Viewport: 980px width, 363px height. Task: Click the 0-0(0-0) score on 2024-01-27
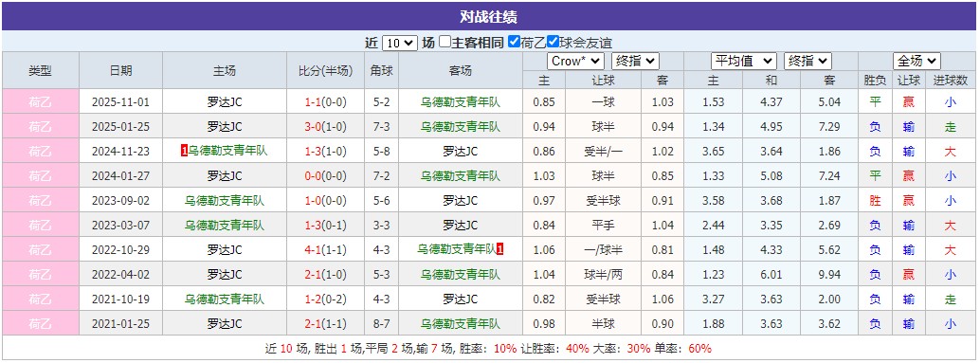click(325, 176)
